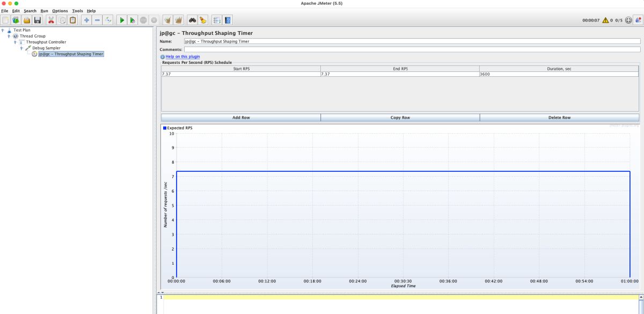Click log panel line number 1
This screenshot has width=644, height=314.
pyautogui.click(x=160, y=297)
